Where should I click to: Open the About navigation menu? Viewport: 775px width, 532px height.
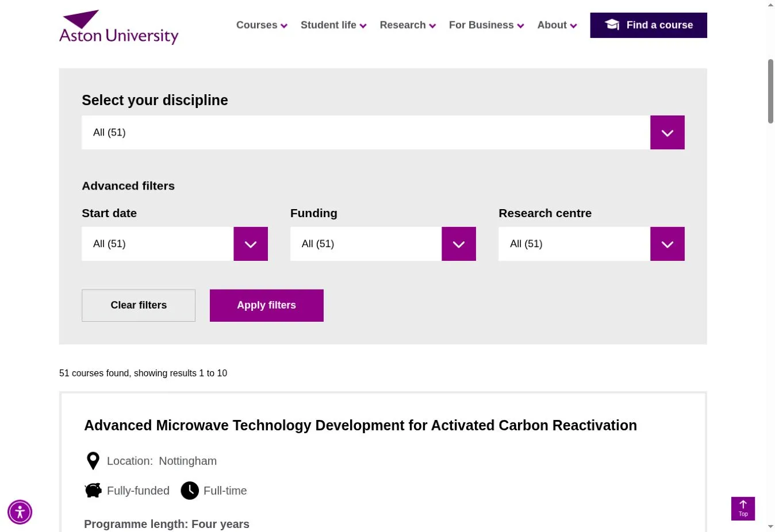pos(557,25)
